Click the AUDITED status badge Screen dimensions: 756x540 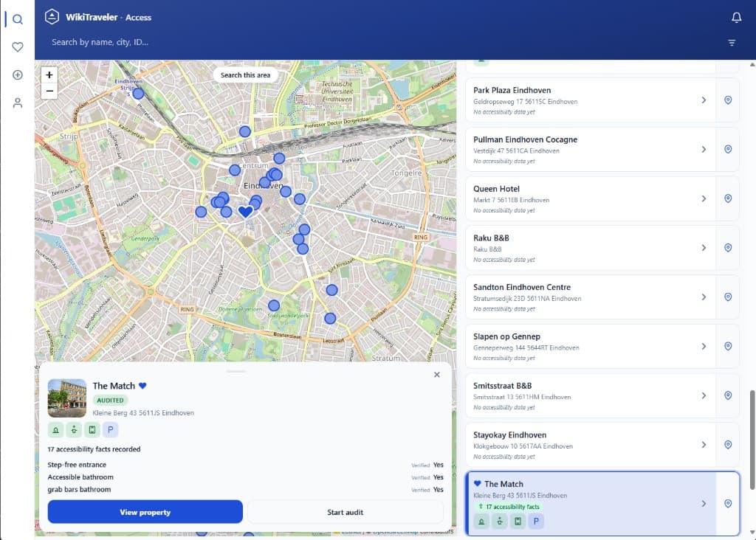(x=111, y=401)
